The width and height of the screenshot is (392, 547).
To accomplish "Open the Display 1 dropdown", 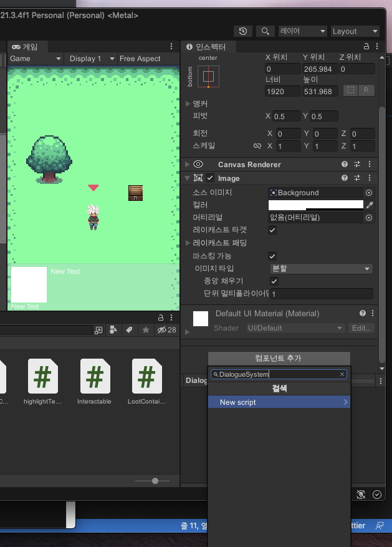I will (92, 59).
